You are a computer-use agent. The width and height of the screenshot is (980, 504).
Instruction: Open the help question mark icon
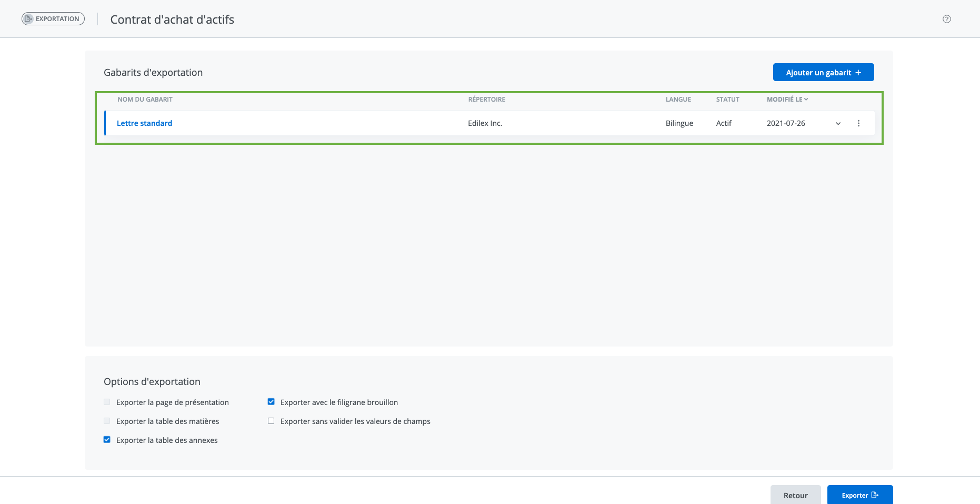(x=946, y=19)
